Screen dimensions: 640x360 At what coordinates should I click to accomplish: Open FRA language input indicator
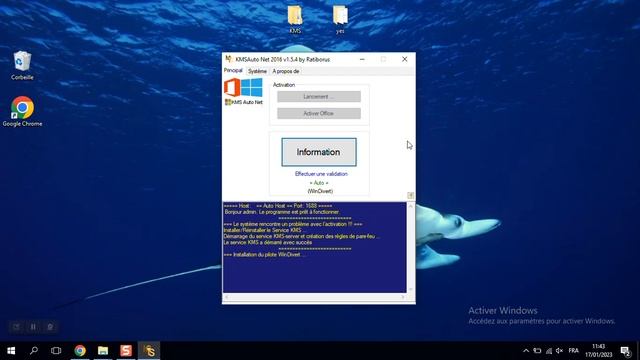(x=573, y=351)
